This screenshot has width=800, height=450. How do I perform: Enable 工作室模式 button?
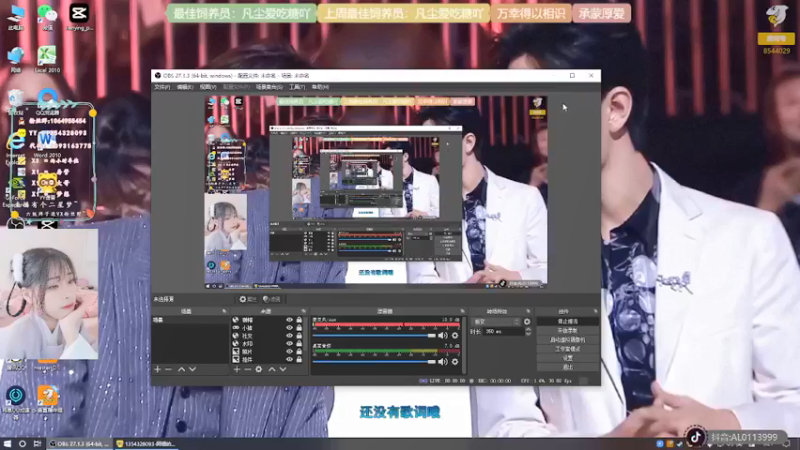click(x=568, y=349)
